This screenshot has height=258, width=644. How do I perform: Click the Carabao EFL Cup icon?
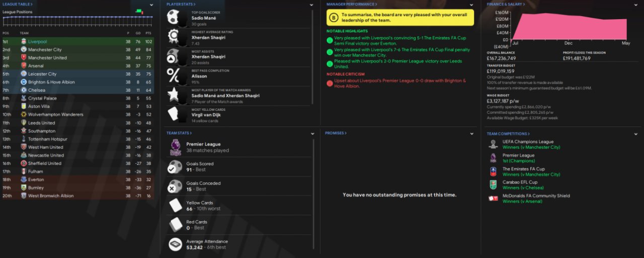click(493, 185)
